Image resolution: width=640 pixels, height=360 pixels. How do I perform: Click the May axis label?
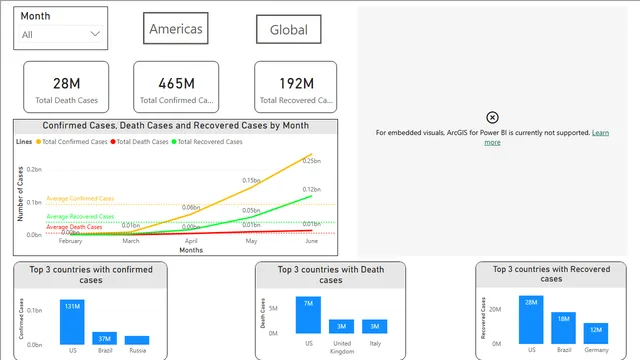(251, 241)
